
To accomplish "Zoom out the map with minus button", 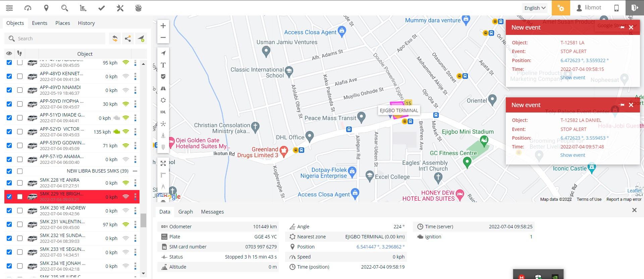I will (163, 38).
